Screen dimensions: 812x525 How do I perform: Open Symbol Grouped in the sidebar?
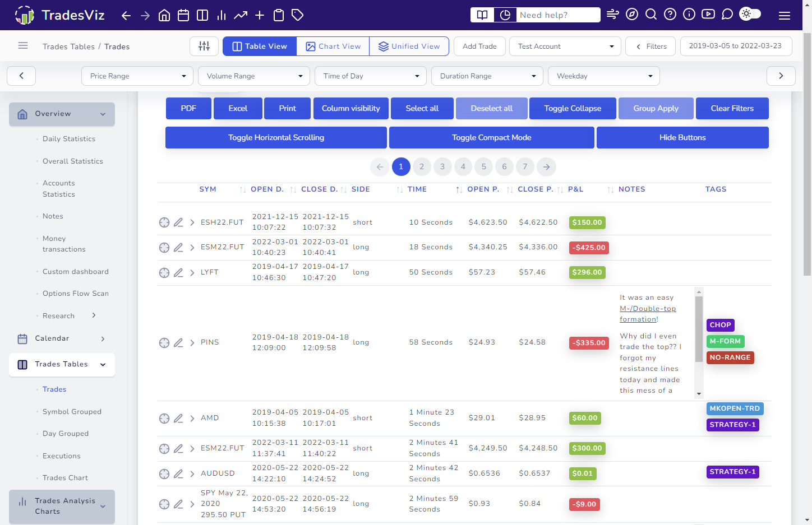(72, 412)
